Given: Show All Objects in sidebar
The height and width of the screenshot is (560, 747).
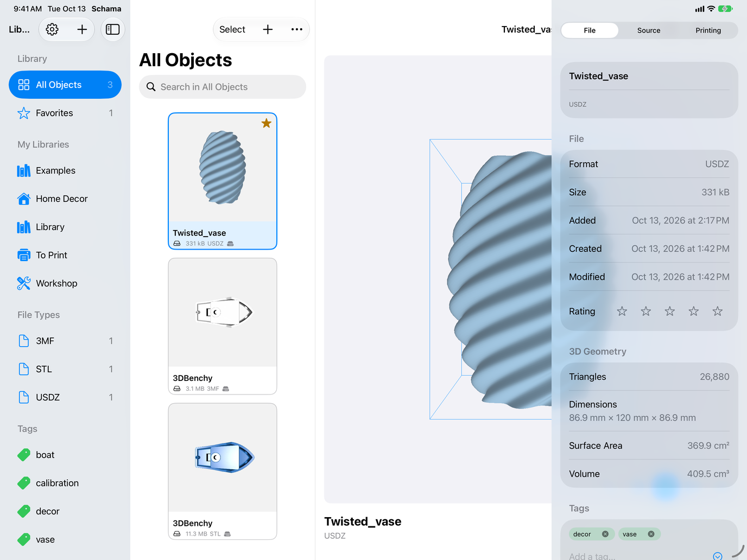Looking at the screenshot, I should click(x=65, y=85).
